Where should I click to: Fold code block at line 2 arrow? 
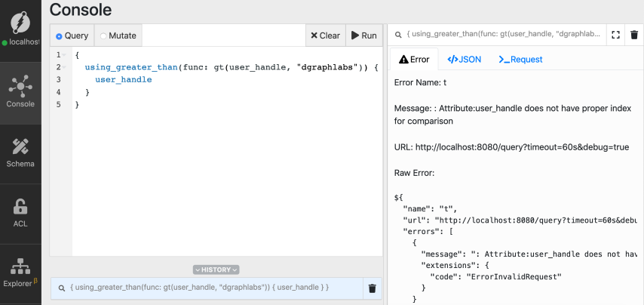tap(66, 67)
